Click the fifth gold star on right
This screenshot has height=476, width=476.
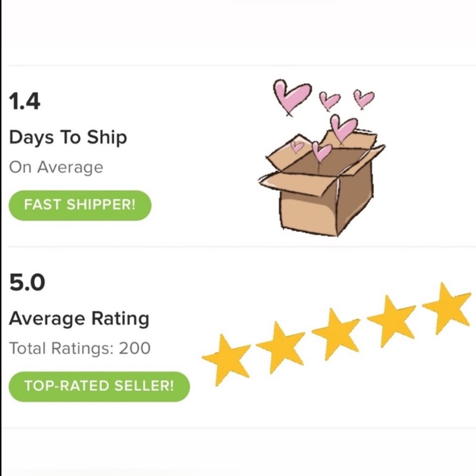(x=446, y=308)
